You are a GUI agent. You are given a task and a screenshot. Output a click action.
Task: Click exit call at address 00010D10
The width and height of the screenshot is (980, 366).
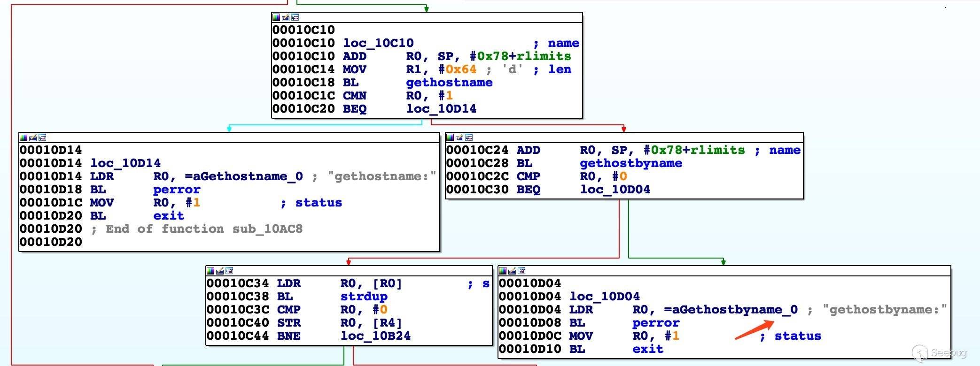648,349
